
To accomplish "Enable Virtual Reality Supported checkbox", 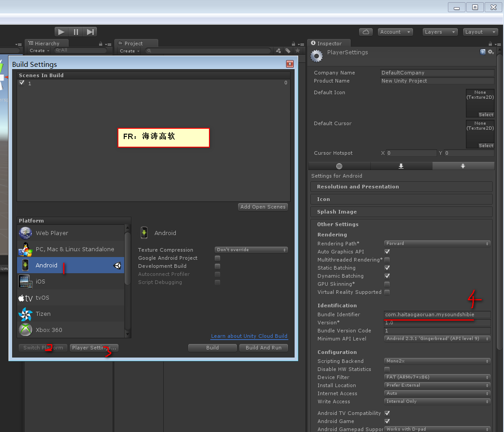I will click(387, 292).
